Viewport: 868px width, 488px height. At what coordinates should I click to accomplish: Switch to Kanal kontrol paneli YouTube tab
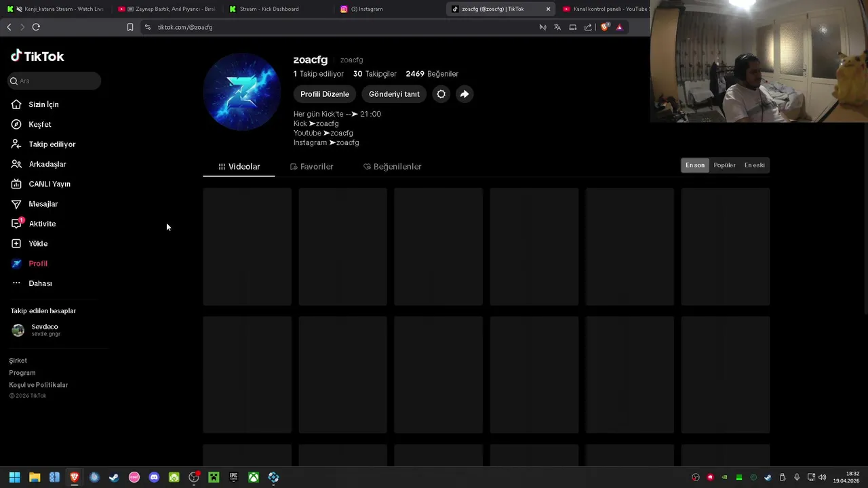click(x=605, y=9)
